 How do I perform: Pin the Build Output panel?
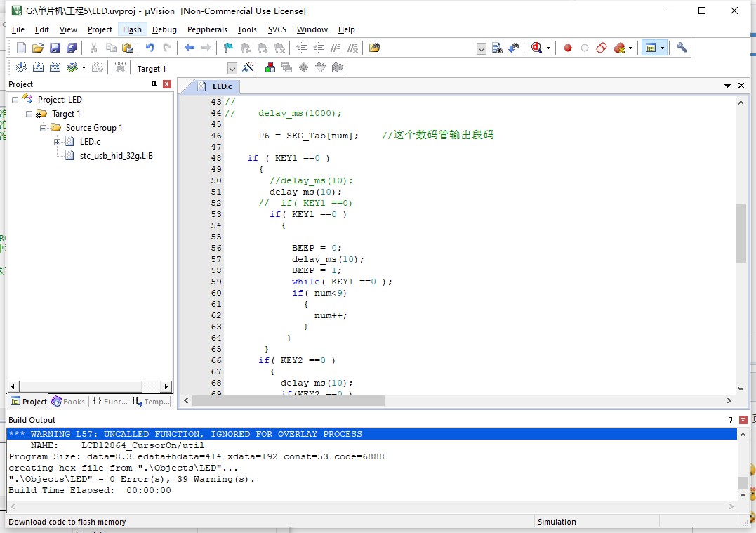(x=730, y=420)
